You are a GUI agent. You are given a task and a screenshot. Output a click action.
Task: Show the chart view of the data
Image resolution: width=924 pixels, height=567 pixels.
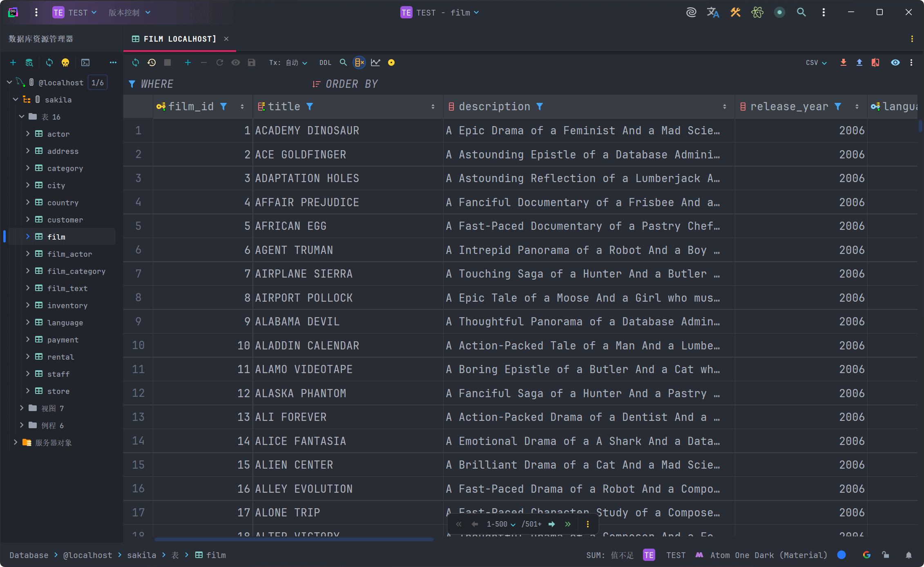tap(375, 62)
